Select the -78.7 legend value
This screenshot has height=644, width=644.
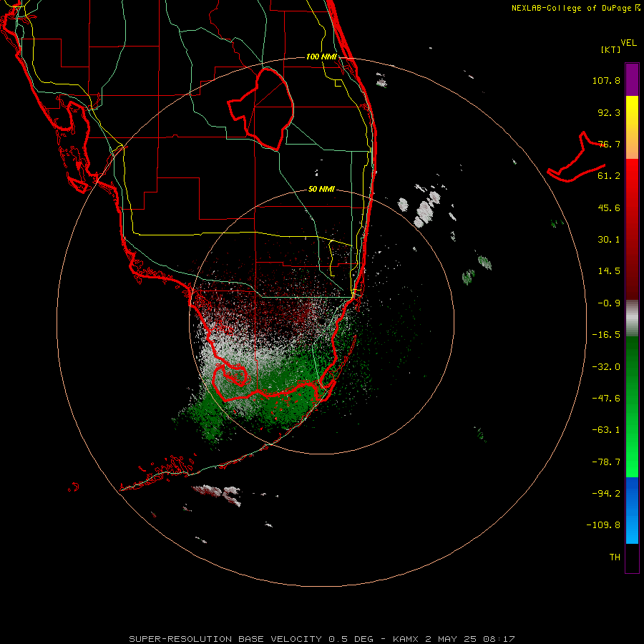tap(606, 462)
